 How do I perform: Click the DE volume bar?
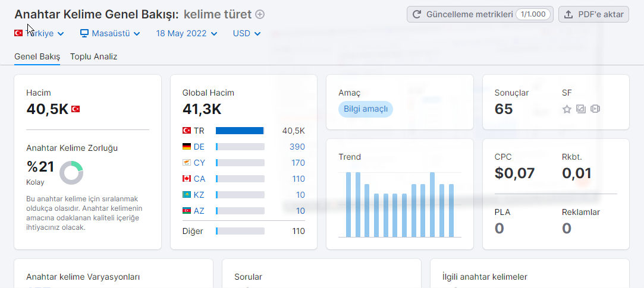[240, 147]
